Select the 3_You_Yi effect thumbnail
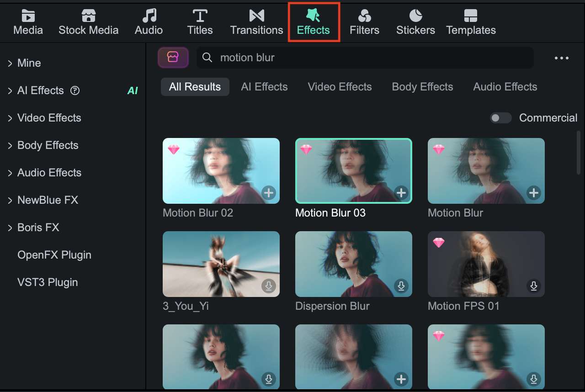 point(221,264)
